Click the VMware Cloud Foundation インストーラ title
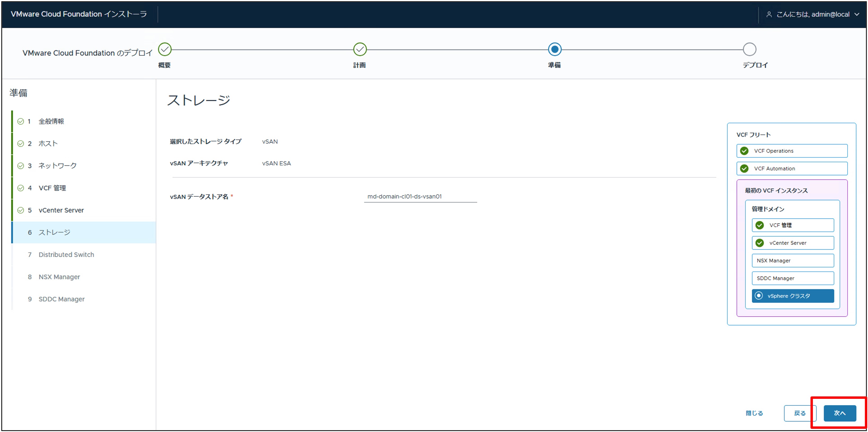The height and width of the screenshot is (432, 868). (79, 14)
